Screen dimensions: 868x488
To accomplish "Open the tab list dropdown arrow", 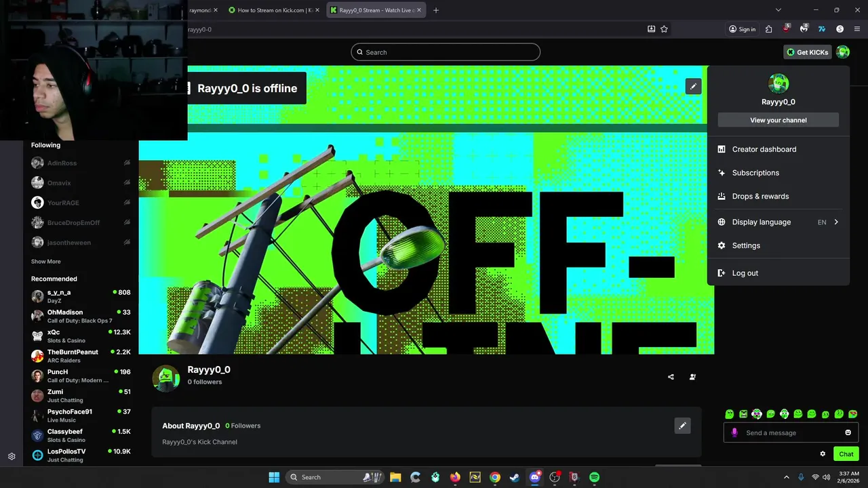I will 778,10.
